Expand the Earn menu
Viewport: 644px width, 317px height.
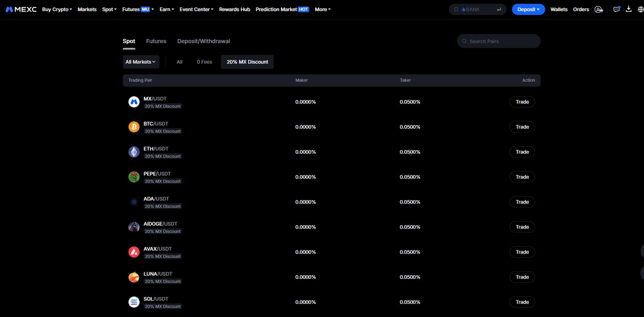click(x=167, y=9)
